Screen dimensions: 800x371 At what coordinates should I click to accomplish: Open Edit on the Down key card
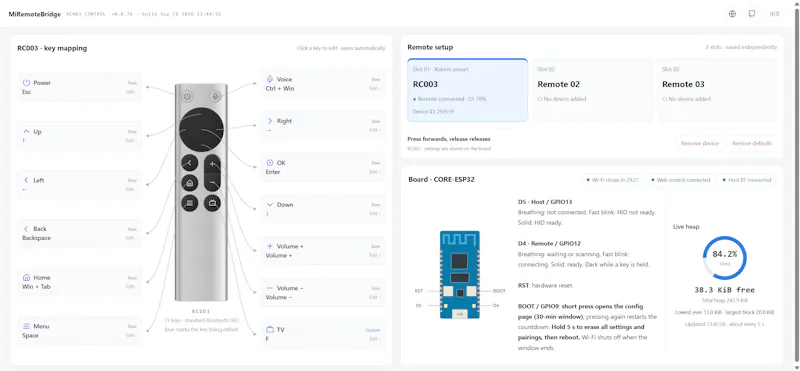(x=375, y=214)
